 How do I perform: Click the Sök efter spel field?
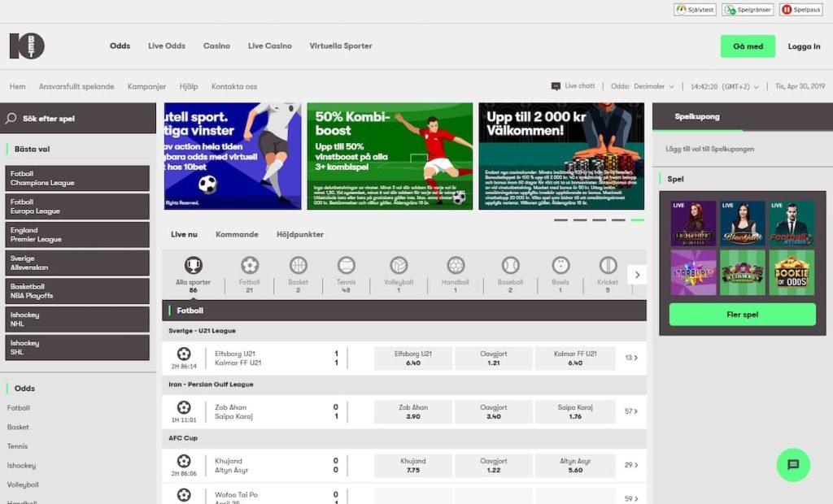tap(78, 119)
